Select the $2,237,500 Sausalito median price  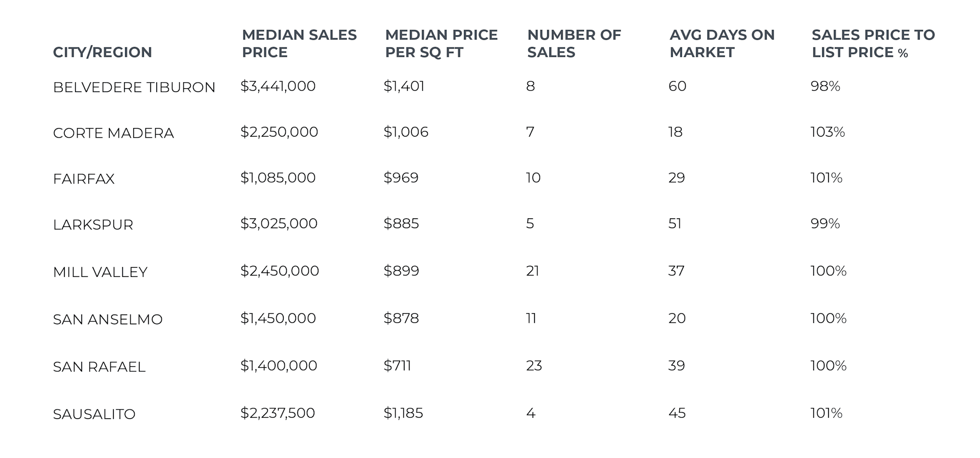point(278,413)
